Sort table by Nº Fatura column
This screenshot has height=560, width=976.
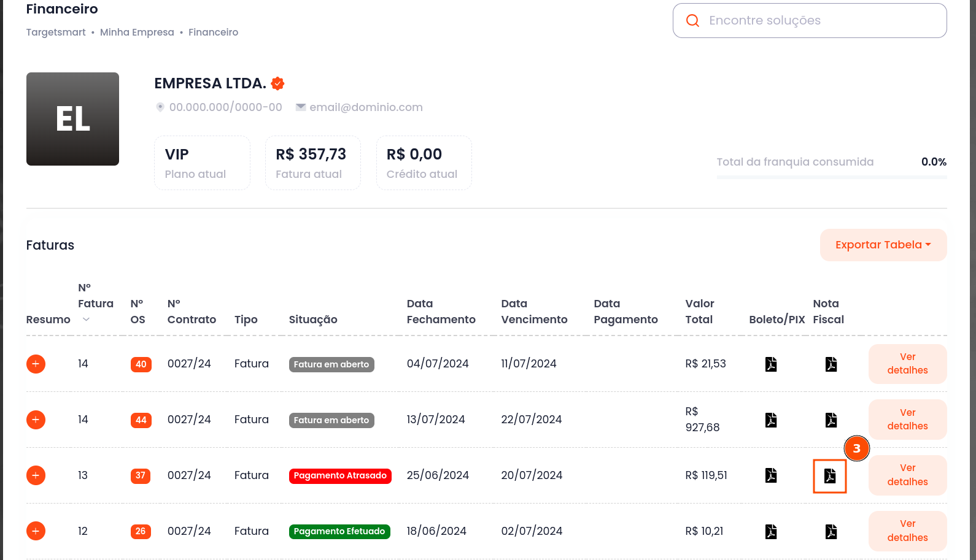pyautogui.click(x=87, y=320)
